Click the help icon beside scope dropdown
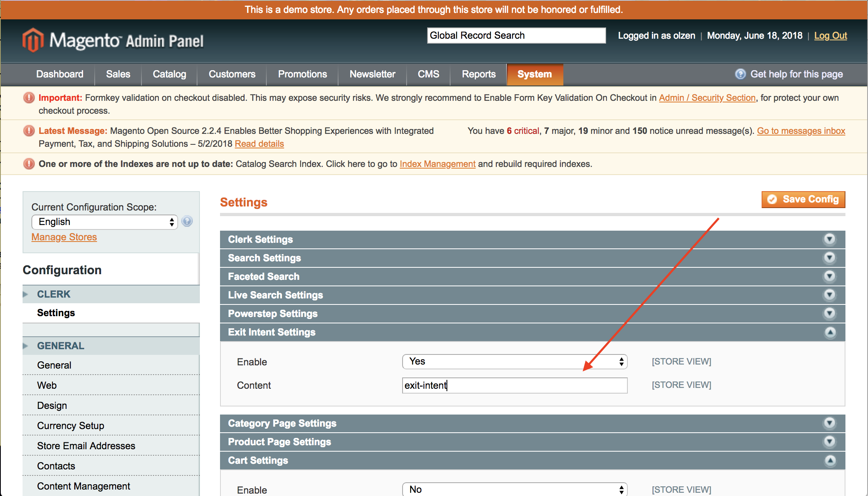 pyautogui.click(x=187, y=221)
